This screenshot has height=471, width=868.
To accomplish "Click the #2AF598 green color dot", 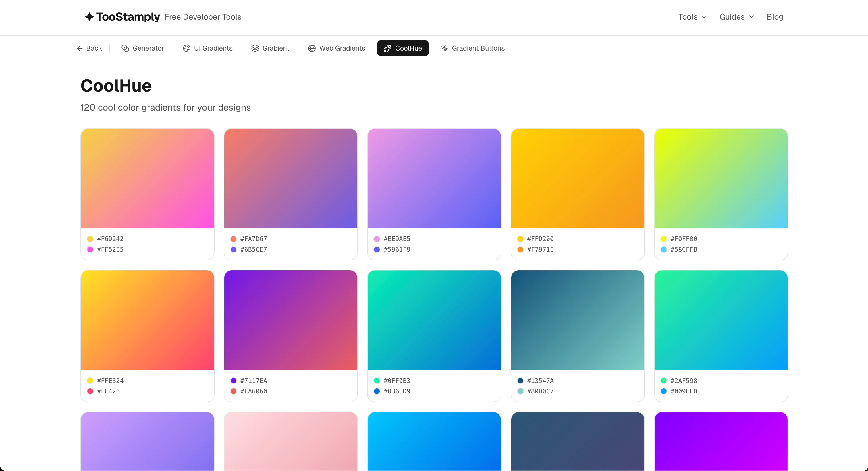I will tap(663, 381).
